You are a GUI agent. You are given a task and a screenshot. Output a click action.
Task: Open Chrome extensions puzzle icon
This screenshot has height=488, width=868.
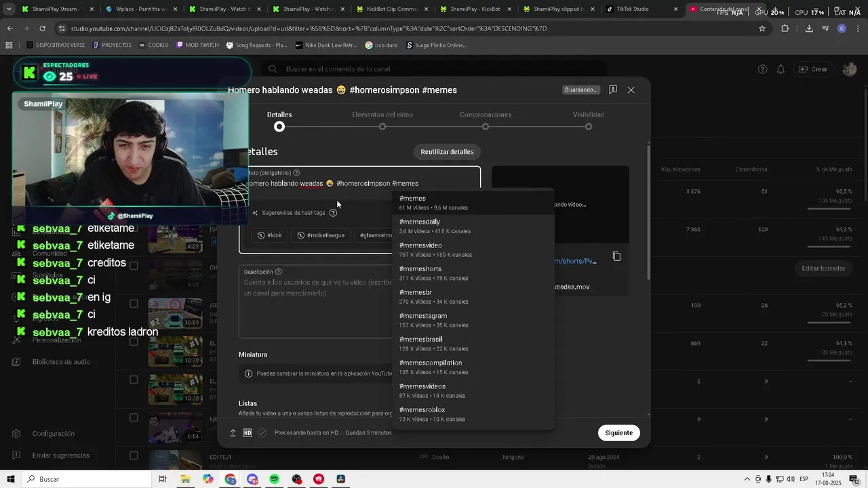tap(785, 28)
